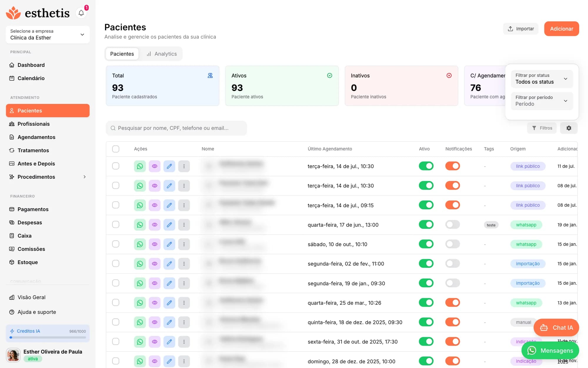
Task: Open Profissionais in the sidebar
Action: click(x=48, y=124)
